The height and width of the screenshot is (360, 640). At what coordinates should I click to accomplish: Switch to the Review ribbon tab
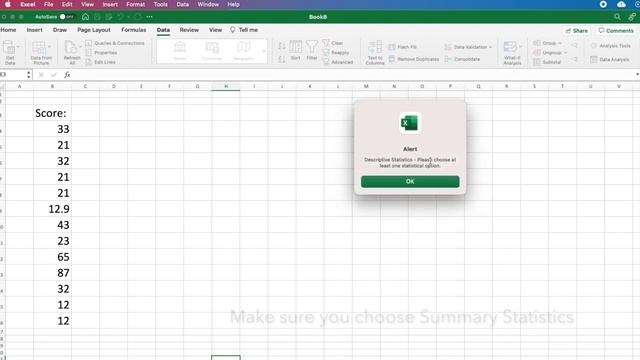(189, 30)
